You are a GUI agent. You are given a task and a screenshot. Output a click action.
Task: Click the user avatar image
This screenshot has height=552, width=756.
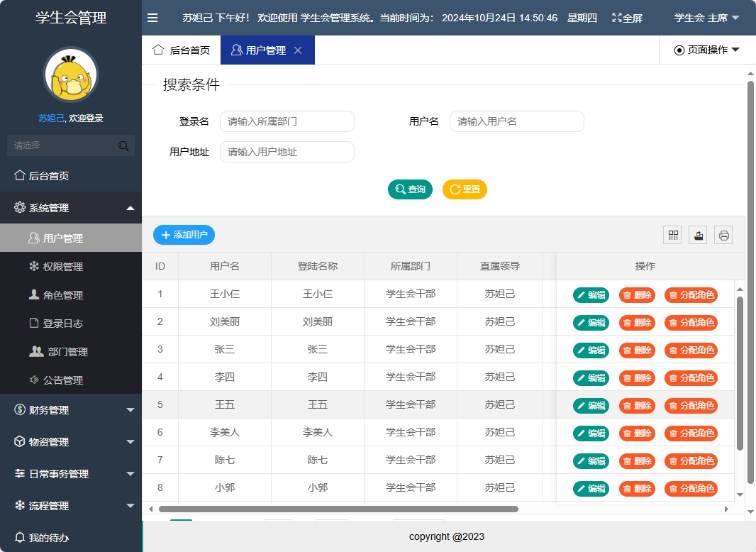click(x=70, y=74)
